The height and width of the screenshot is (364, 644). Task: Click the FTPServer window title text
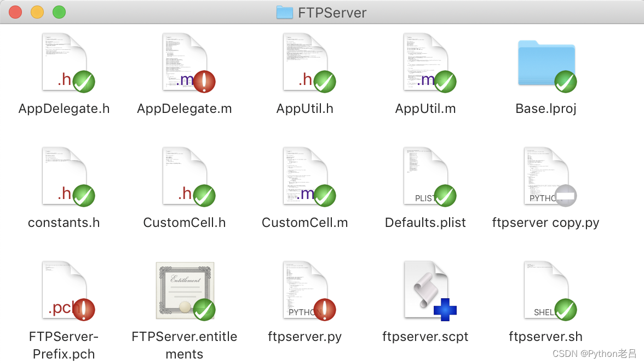(x=332, y=13)
